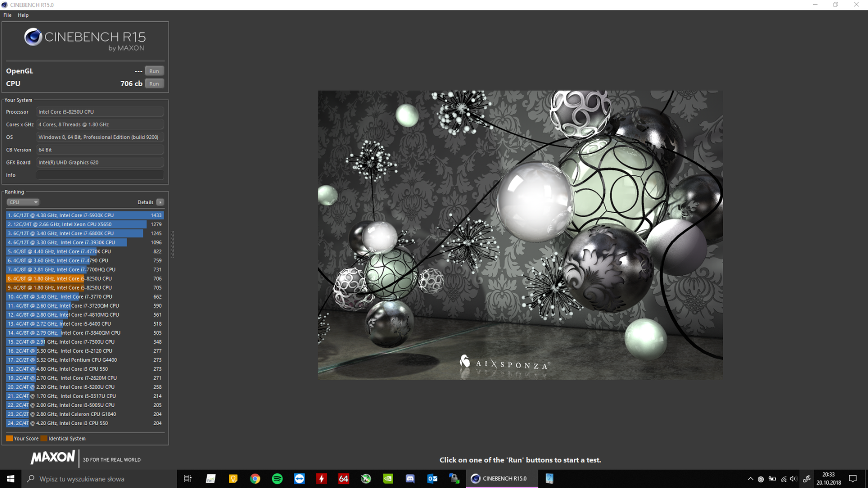The width and height of the screenshot is (868, 488).
Task: Open the volume control in tray
Action: (794, 479)
